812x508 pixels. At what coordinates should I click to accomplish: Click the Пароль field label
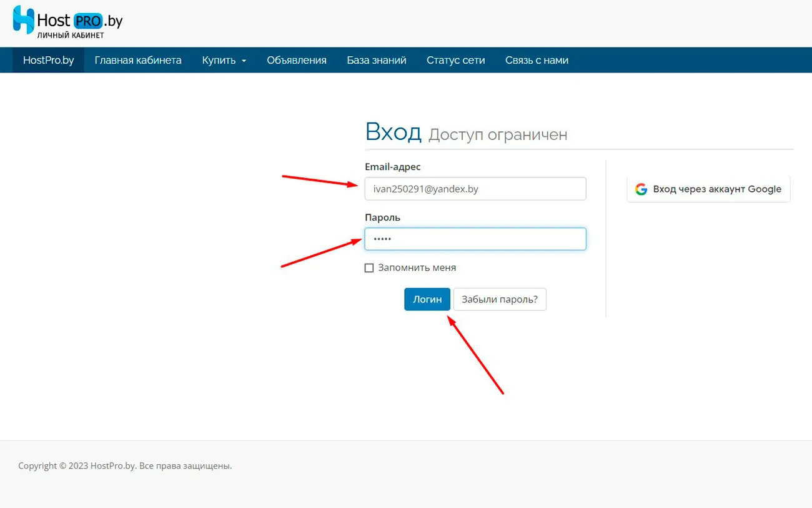click(x=382, y=217)
